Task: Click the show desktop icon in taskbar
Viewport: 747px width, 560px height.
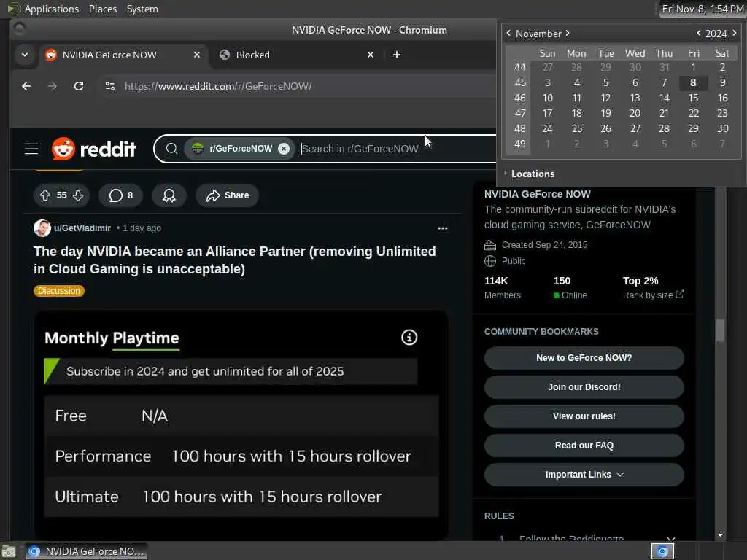Action: (9, 551)
